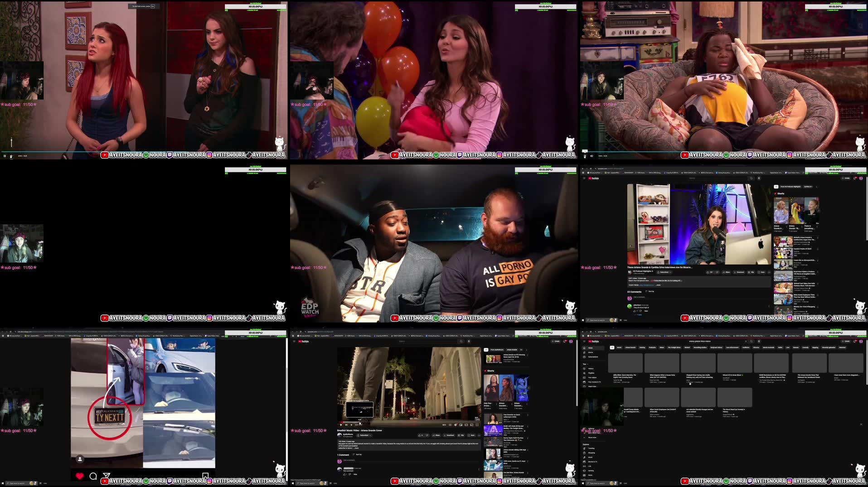The width and height of the screenshot is (868, 487).
Task: Skip to next video in the Breathin' player
Action: pyautogui.click(x=346, y=425)
